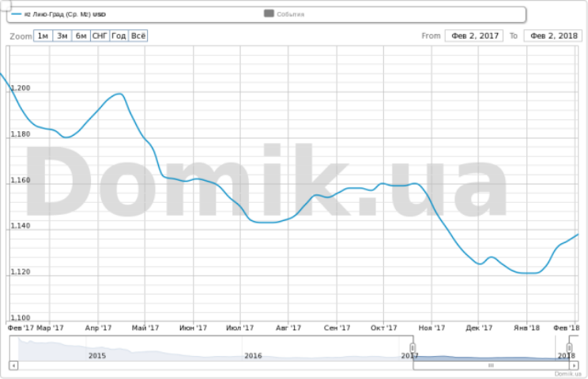
Task: Click 2015 in the navigator timeline
Action: [x=97, y=356]
